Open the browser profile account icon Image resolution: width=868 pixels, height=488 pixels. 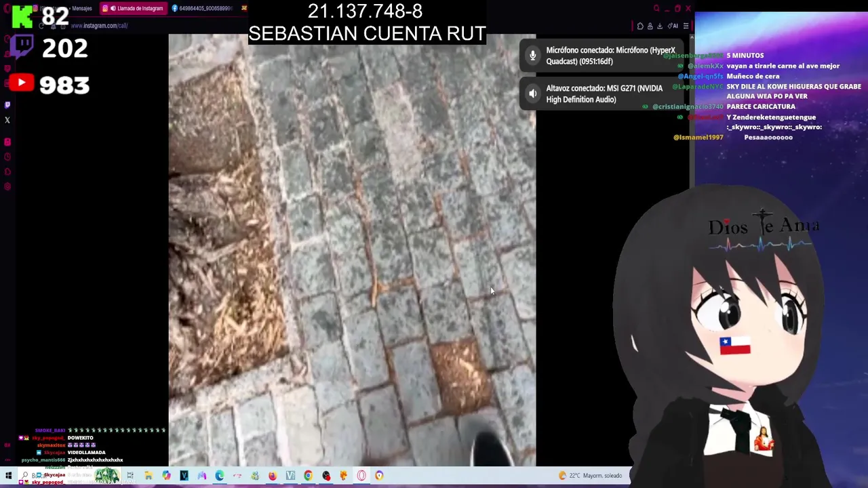(650, 26)
